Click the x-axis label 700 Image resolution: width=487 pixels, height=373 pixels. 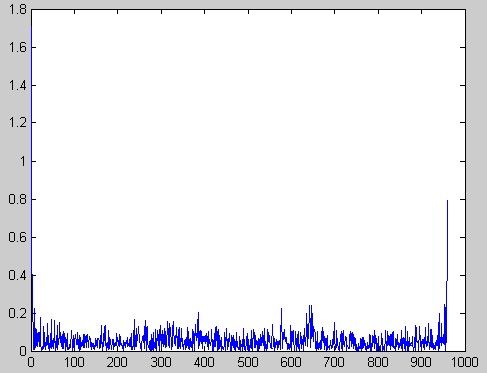coord(334,362)
